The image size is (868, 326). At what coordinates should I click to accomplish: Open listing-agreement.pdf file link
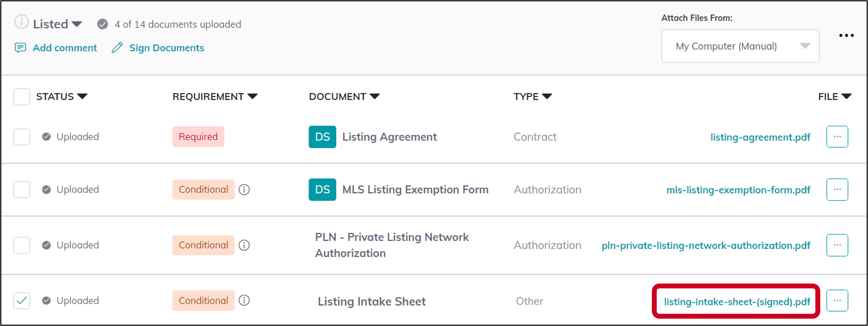click(761, 137)
